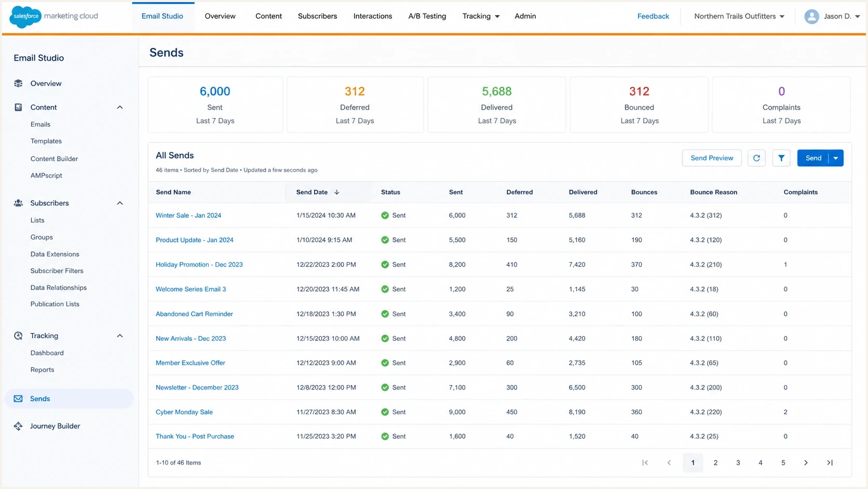Screen dimensions: 868x489
Task: Open Northern Trails Outfitters account dropdown
Action: 739,16
